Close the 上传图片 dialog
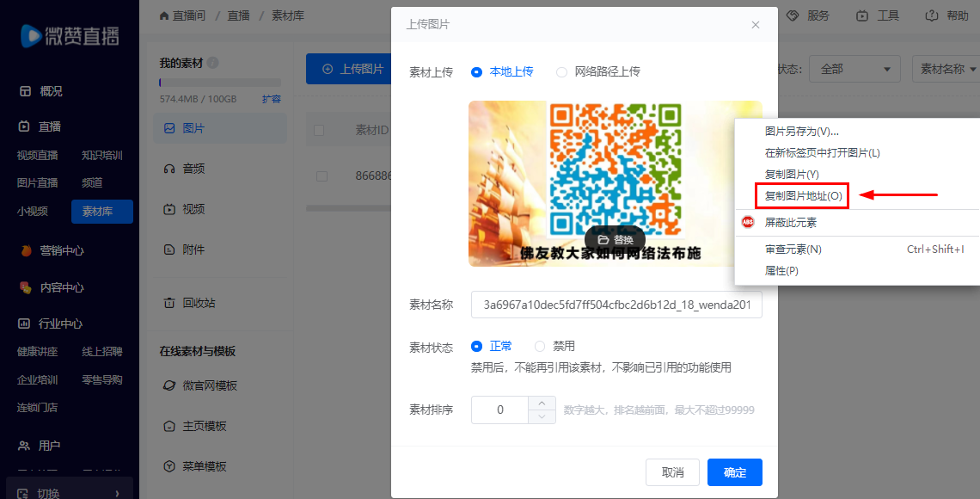This screenshot has height=499, width=980. pyautogui.click(x=756, y=25)
